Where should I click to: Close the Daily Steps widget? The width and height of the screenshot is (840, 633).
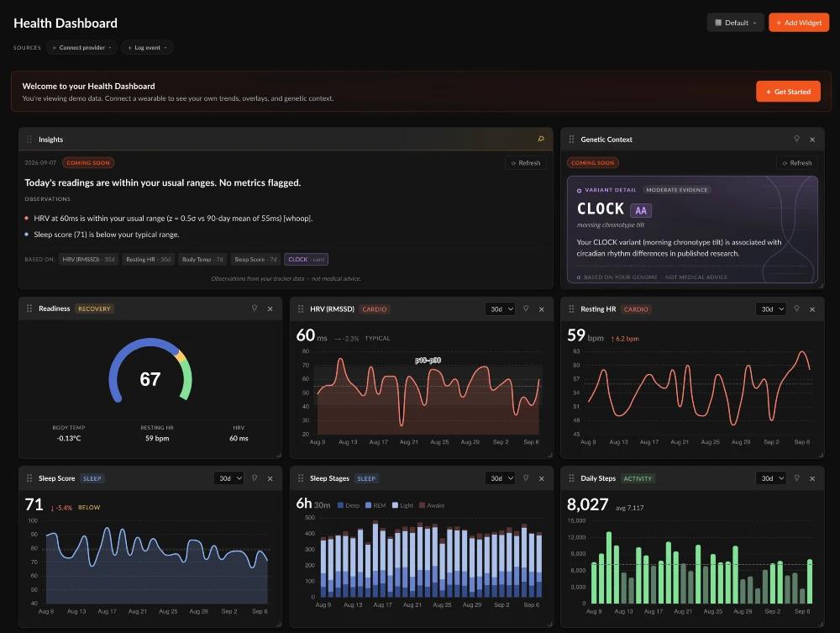point(812,478)
